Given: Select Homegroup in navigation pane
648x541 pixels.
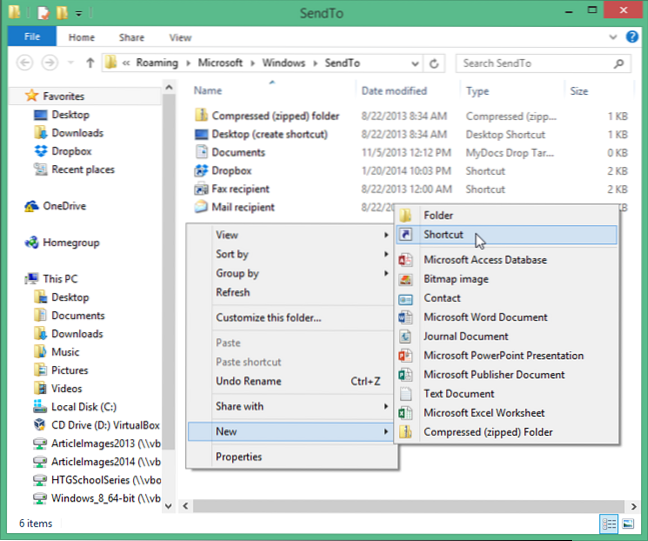Looking at the screenshot, I should tap(73, 242).
